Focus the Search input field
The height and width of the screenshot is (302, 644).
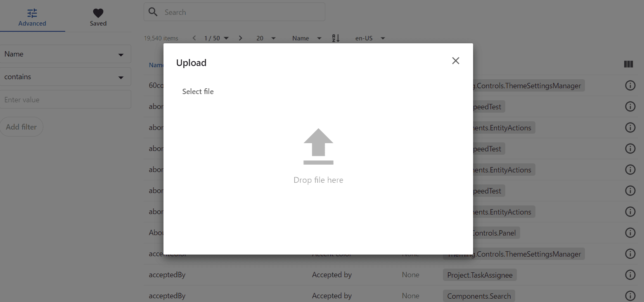[x=241, y=12]
